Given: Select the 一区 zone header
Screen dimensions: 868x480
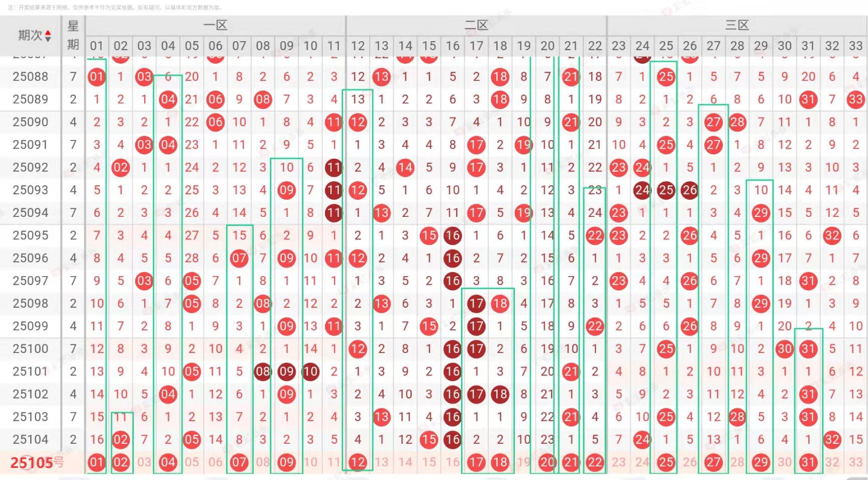Looking at the screenshot, I should coord(215,25).
